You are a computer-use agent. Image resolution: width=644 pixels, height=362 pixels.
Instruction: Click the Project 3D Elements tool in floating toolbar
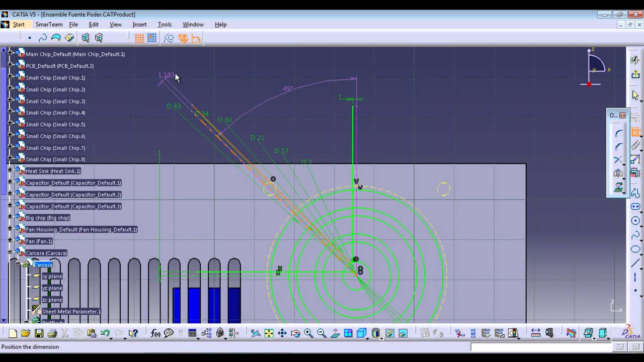point(618,188)
